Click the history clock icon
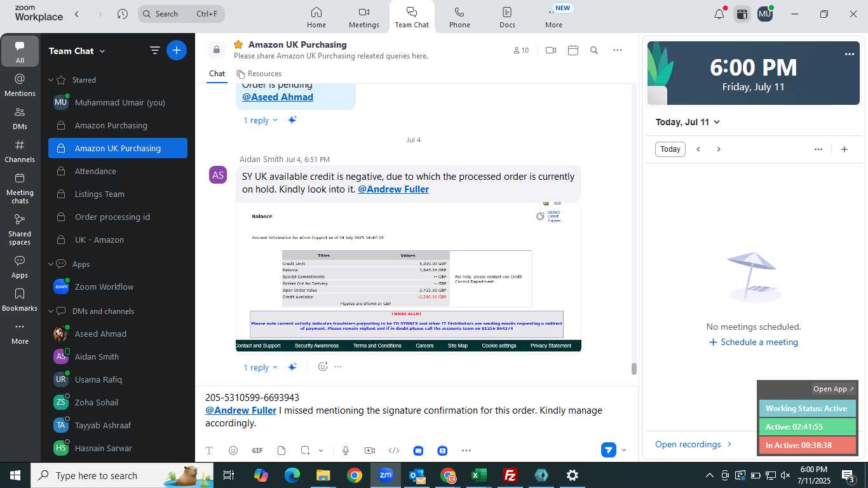The height and width of the screenshot is (488, 868). tap(123, 14)
